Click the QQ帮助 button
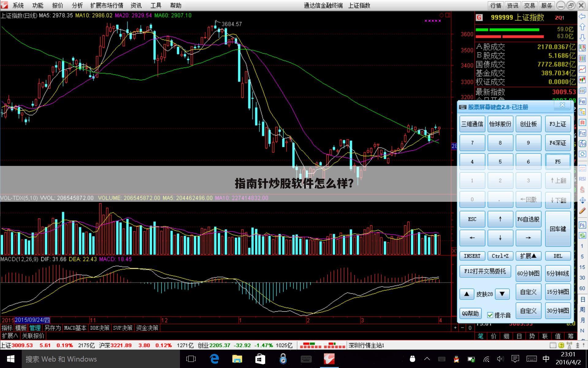Screen dimensions: 588x368 [470, 313]
